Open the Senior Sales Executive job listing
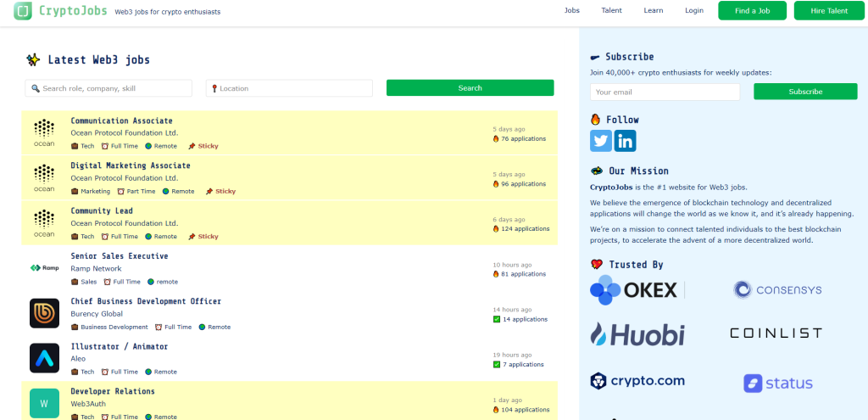 [x=120, y=256]
